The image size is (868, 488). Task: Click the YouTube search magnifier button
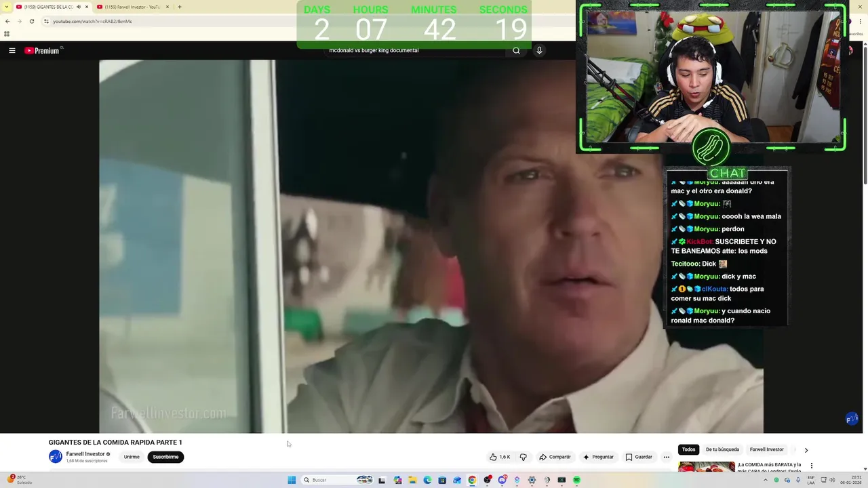click(x=516, y=50)
